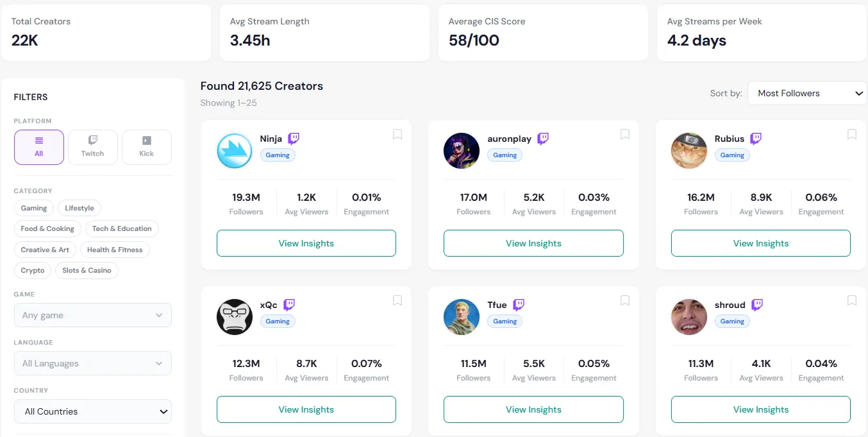Screen dimensions: 868x437
Task: Bookmark the Tfue creator card
Action: (624, 300)
